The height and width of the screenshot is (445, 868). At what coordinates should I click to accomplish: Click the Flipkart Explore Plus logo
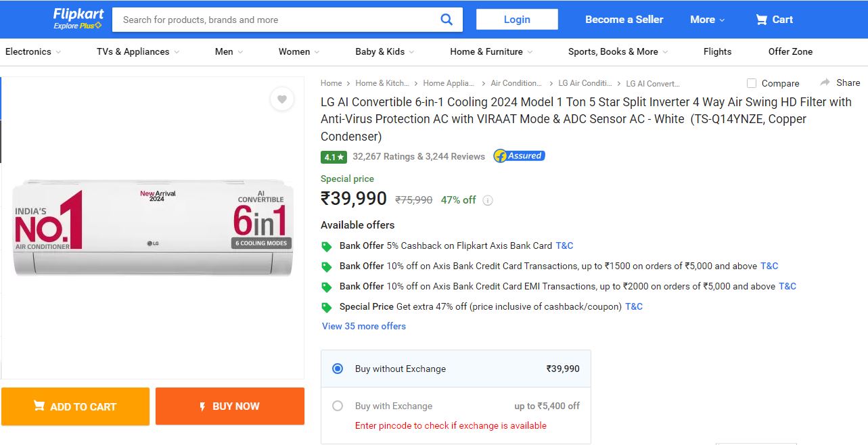[77, 19]
